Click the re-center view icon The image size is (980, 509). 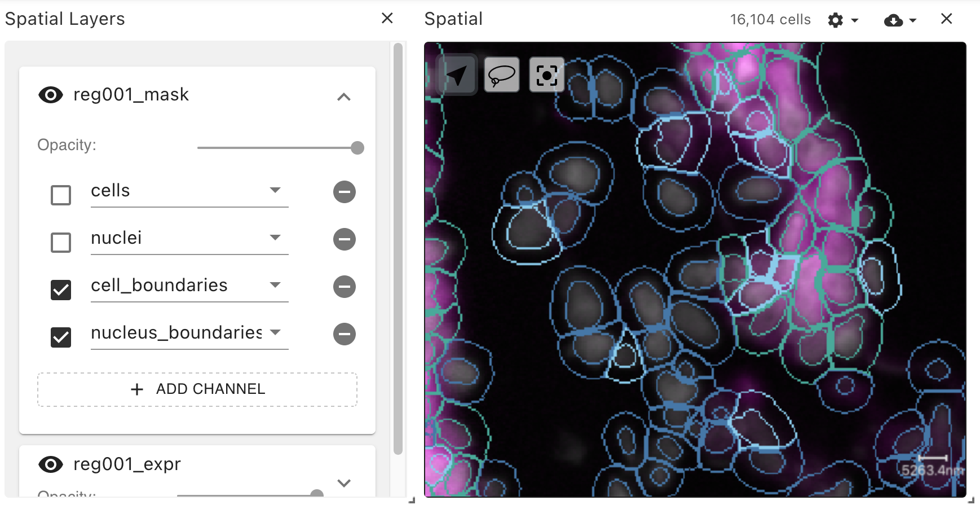(546, 74)
